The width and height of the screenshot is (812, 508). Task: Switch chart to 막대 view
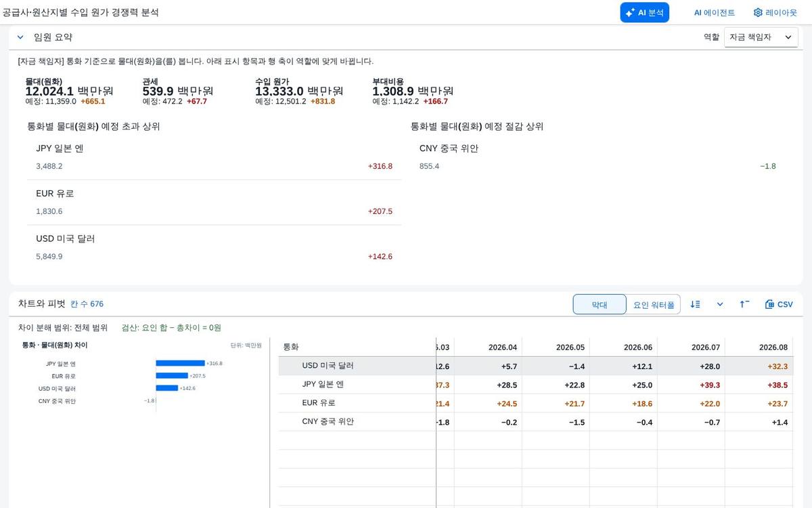pos(600,305)
